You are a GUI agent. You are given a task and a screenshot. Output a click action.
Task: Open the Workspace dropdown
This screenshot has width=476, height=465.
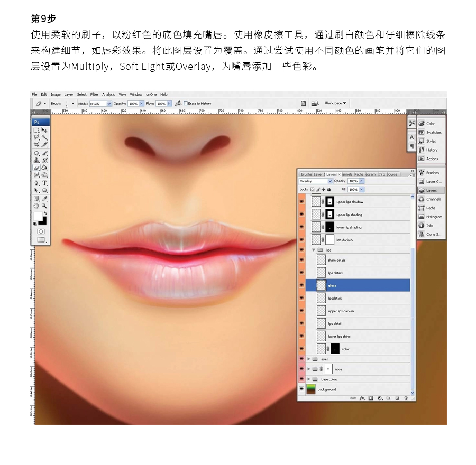tap(335, 103)
